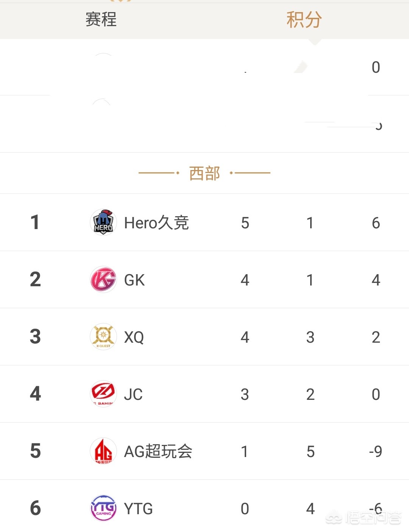The width and height of the screenshot is (409, 532).
Task: Click the Hero久竞 team logo
Action: [x=103, y=222]
